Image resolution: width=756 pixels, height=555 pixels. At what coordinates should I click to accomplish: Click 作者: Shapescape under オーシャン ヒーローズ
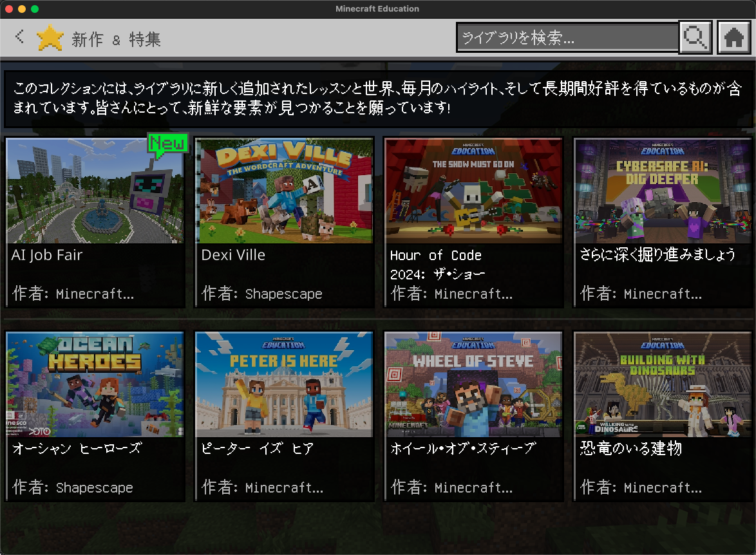point(73,487)
